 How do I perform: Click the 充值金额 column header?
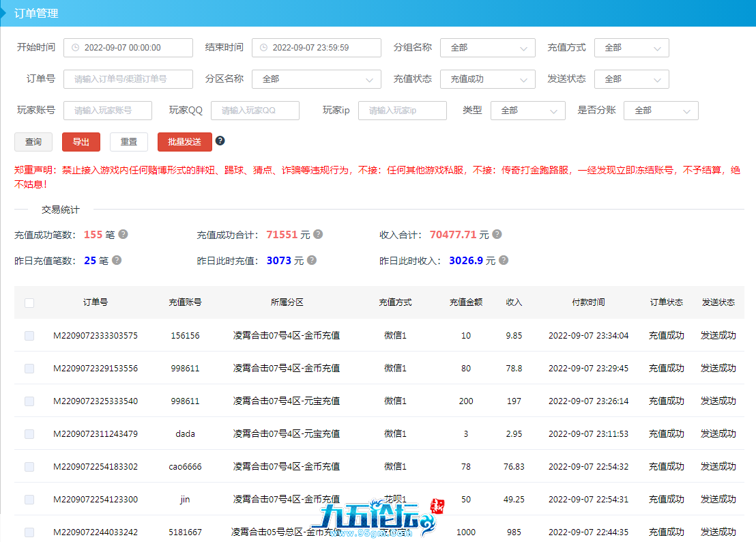click(465, 302)
